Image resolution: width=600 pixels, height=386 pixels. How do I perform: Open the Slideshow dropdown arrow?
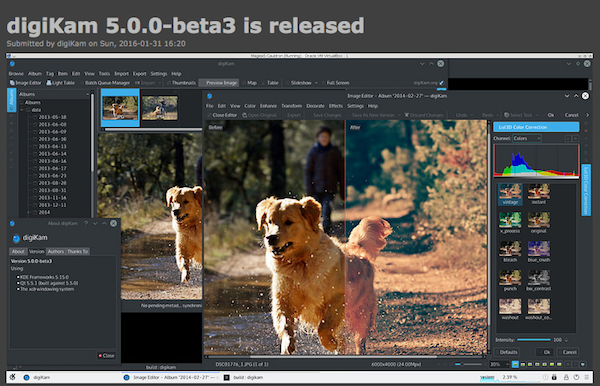click(x=316, y=83)
